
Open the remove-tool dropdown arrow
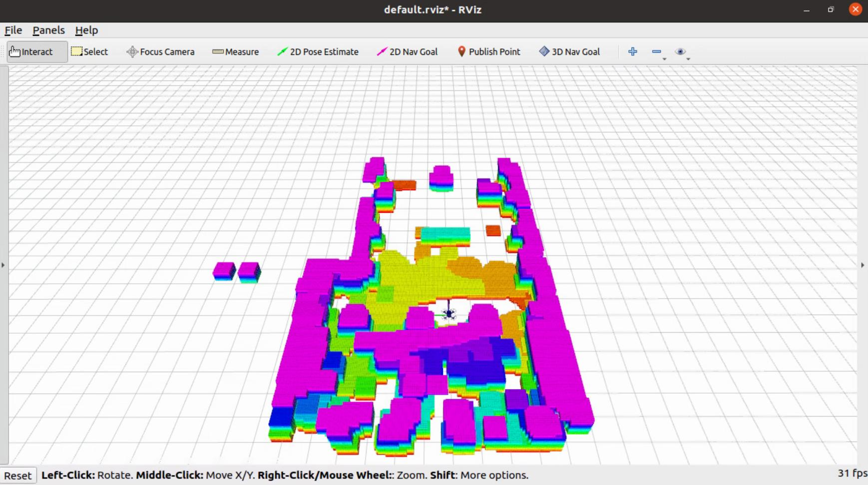[664, 59]
